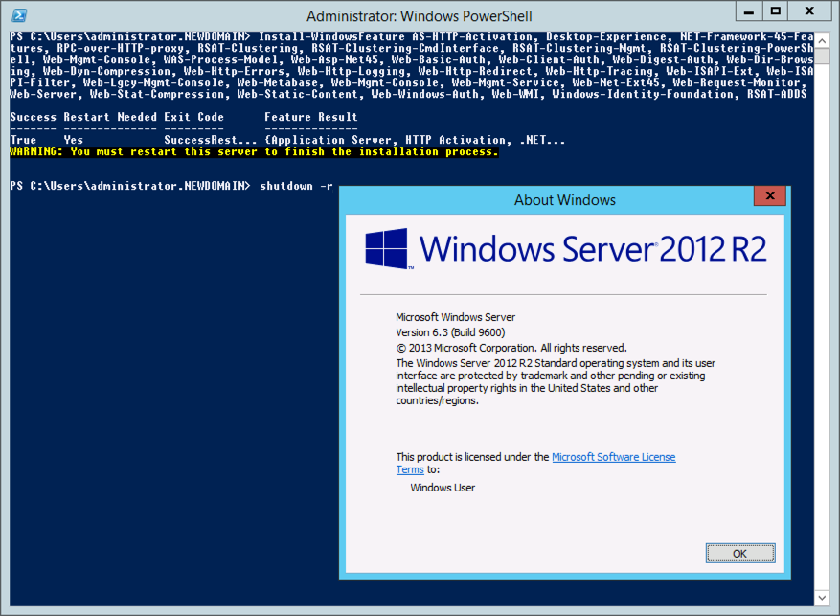Open the Microsoft Software License Terms link
Image resolution: width=840 pixels, height=616 pixels.
(x=613, y=457)
